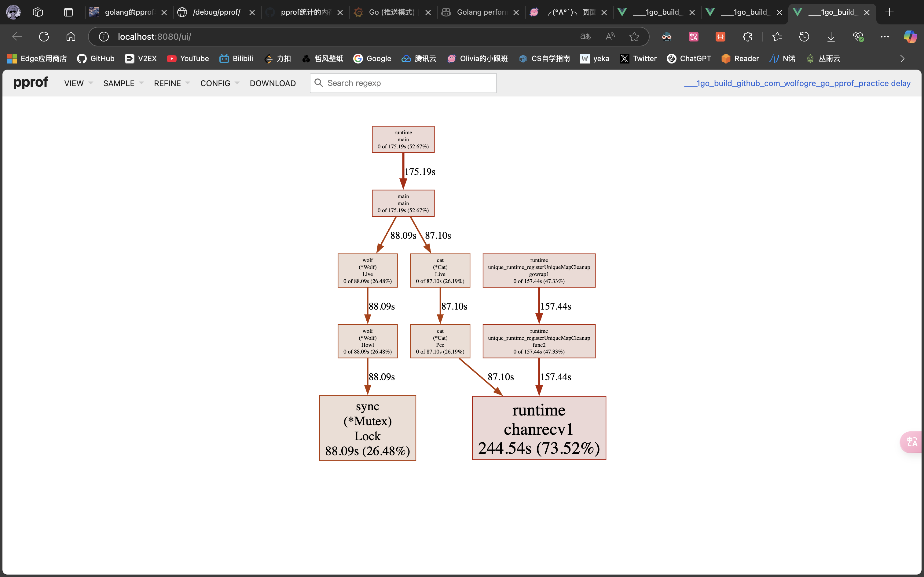Add page to favorites star icon

click(x=634, y=37)
